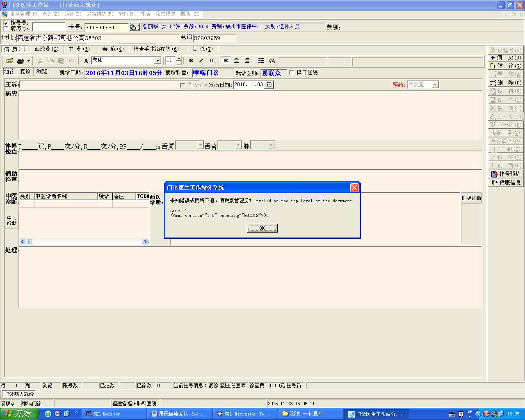Viewport: 525px width, 420px height.
Task: Open 健康信息 from the right panel
Action: tap(505, 183)
